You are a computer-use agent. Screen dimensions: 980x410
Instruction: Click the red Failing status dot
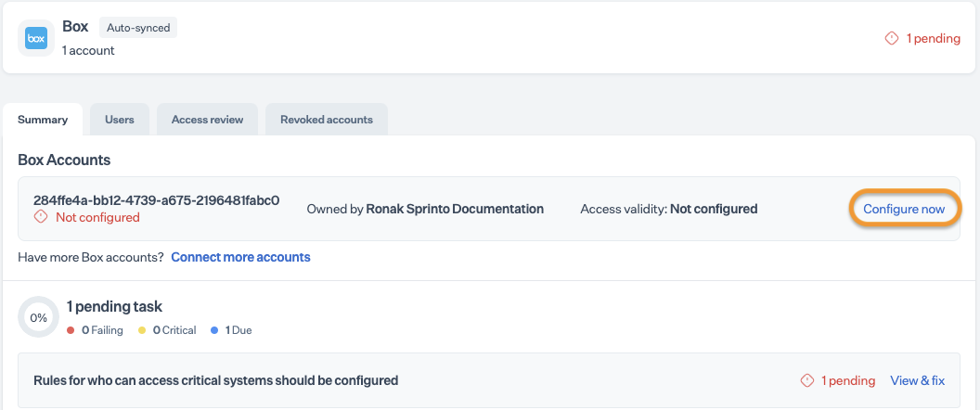point(71,330)
